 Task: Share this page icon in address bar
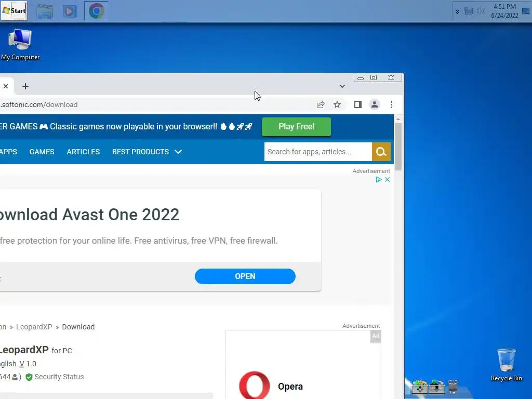pos(321,104)
